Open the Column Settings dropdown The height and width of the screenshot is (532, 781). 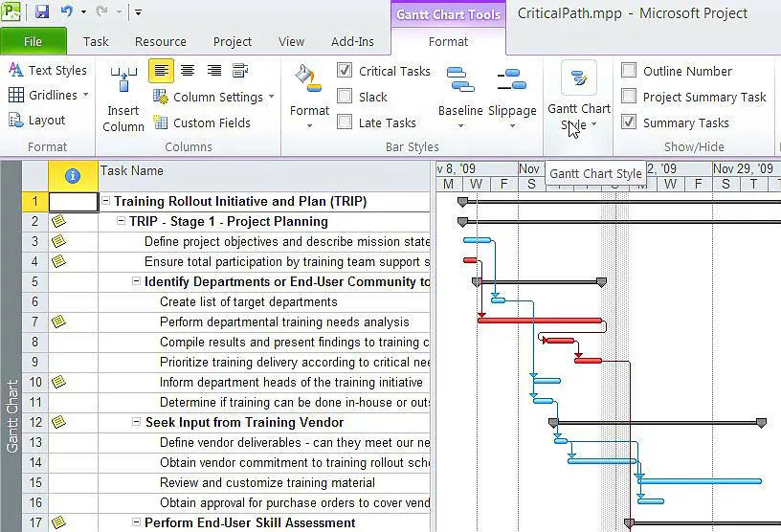pyautogui.click(x=213, y=97)
